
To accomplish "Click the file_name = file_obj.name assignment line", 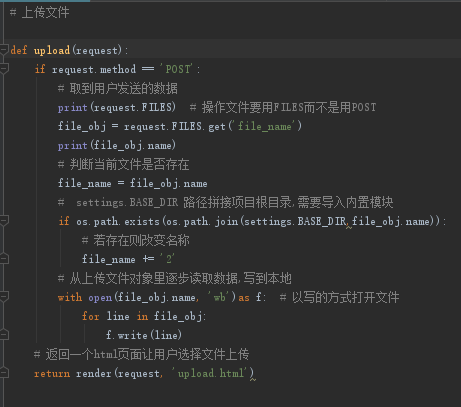I will 132,183.
